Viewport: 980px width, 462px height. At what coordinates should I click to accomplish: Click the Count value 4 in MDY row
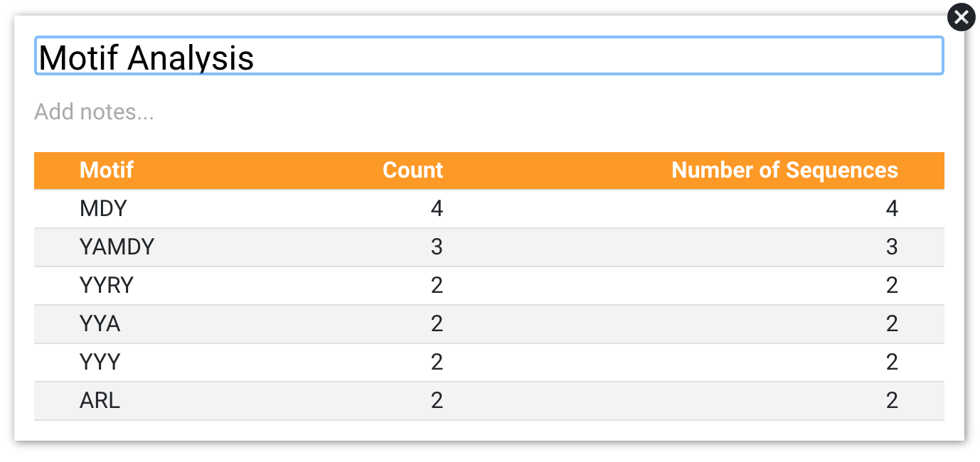[436, 209]
